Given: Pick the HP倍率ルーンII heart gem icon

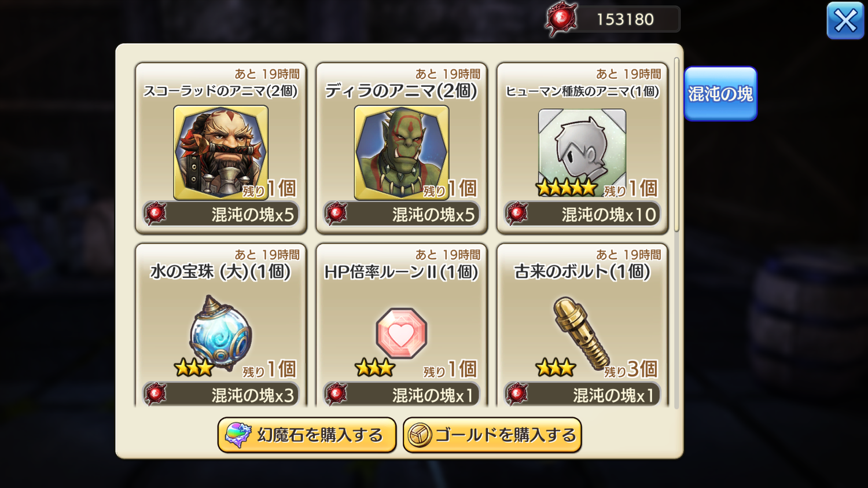Looking at the screenshot, I should pos(402,333).
